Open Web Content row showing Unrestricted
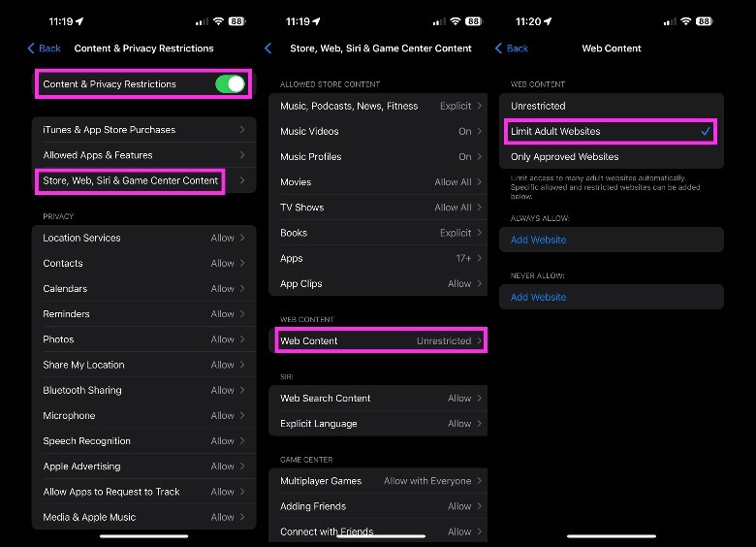756x547 pixels. click(378, 340)
